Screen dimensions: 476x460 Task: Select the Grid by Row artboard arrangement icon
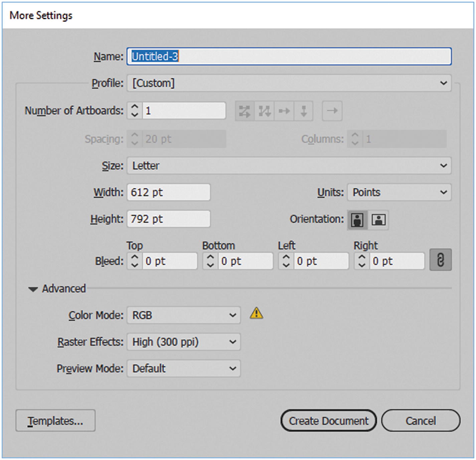(x=245, y=111)
